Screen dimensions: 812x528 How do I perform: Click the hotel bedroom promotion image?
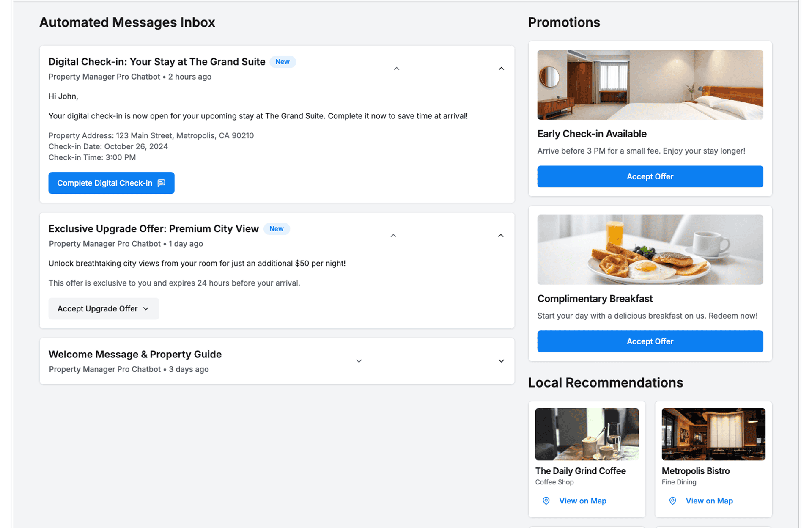(650, 85)
